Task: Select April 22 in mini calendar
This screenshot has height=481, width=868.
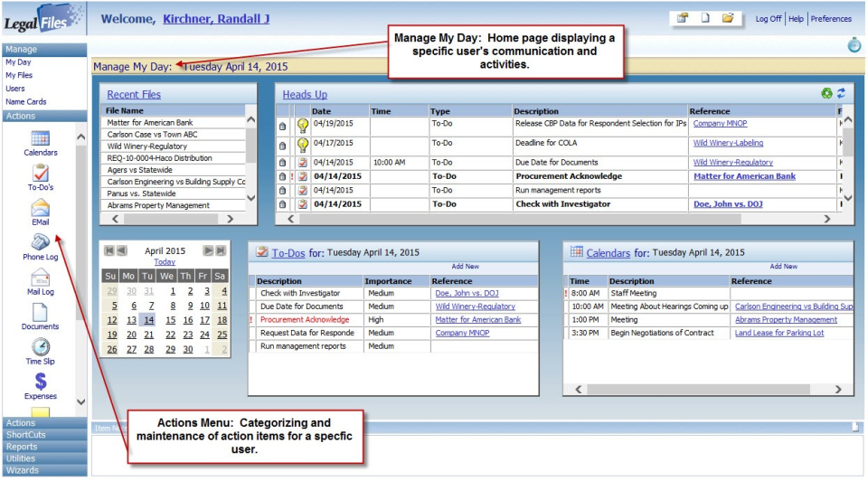Action: tap(171, 335)
